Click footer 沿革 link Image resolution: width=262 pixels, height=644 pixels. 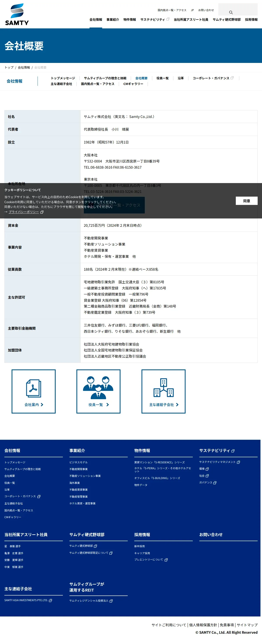pyautogui.click(x=7, y=490)
